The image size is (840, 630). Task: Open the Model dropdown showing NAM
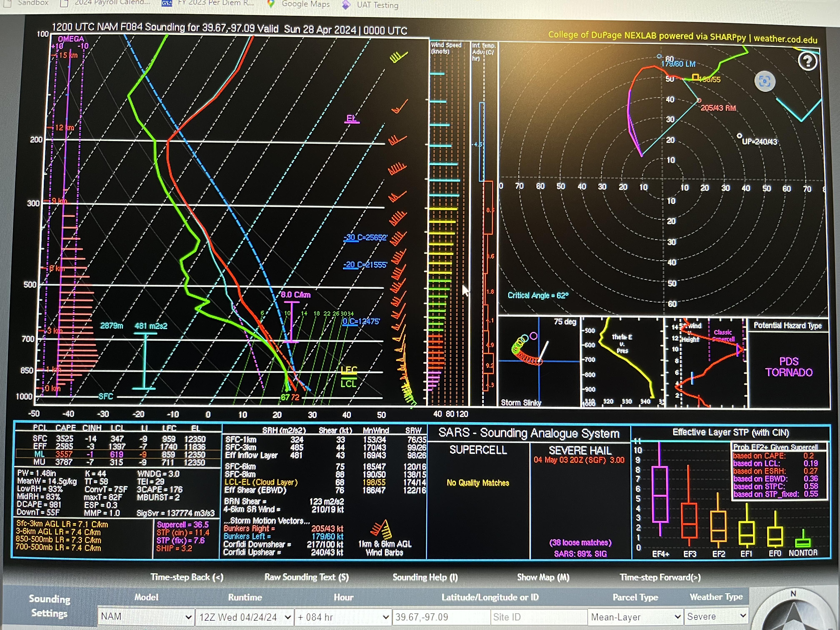pyautogui.click(x=146, y=617)
